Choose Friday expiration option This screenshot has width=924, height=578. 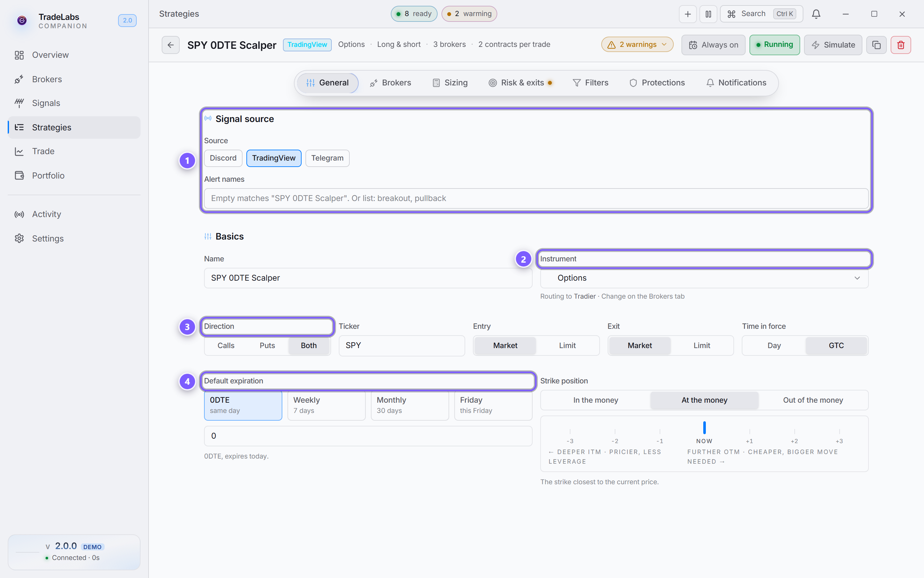coord(493,405)
